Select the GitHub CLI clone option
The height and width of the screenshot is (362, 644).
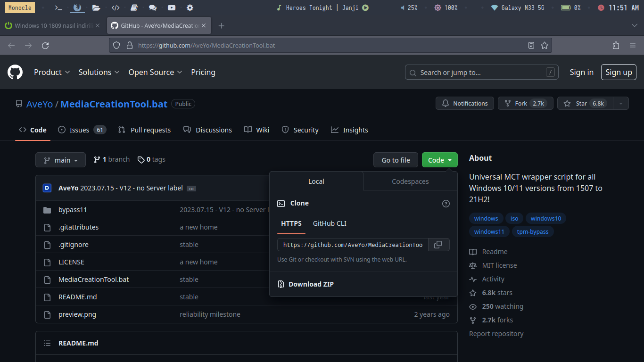pos(330,223)
